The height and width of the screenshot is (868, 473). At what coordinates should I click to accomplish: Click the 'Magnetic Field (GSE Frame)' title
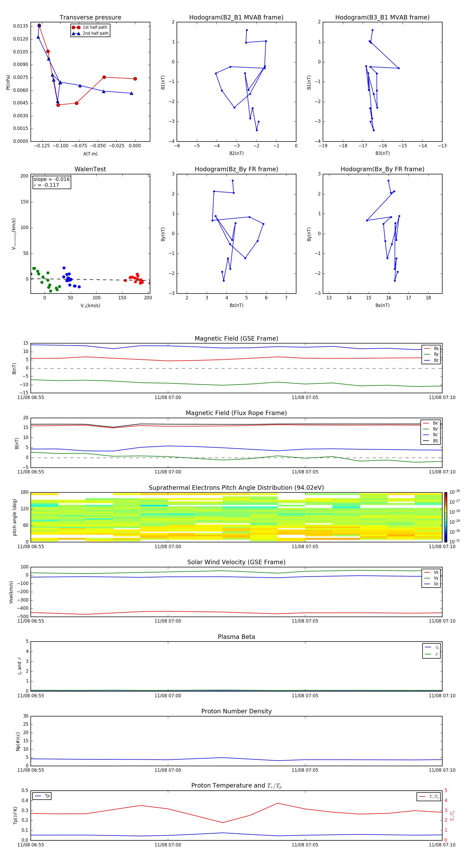[236, 339]
